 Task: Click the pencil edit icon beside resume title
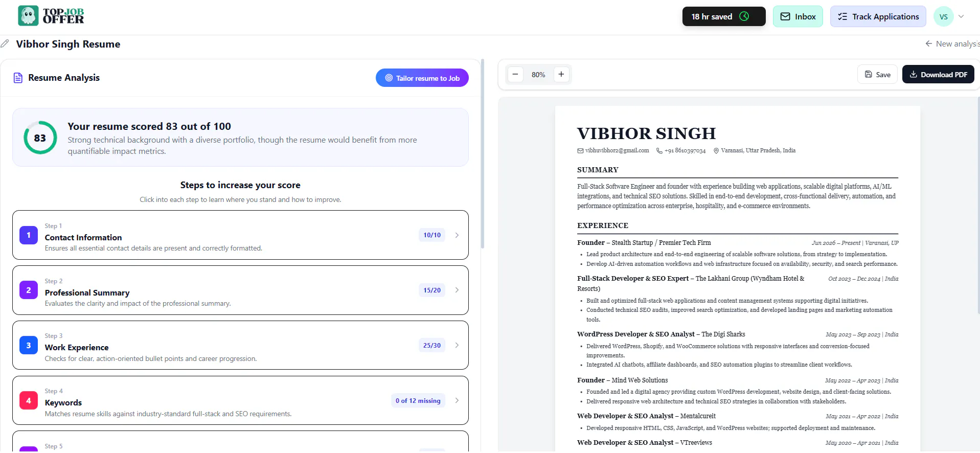coord(5,44)
